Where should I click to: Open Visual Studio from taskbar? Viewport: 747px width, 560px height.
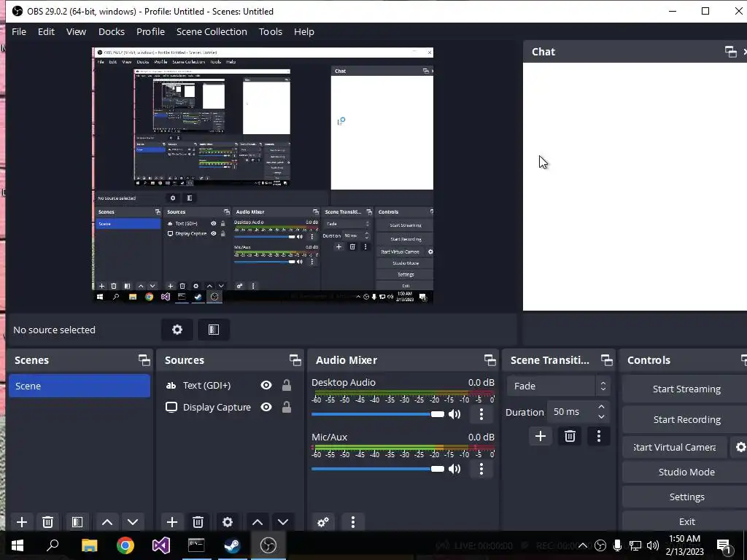161,545
